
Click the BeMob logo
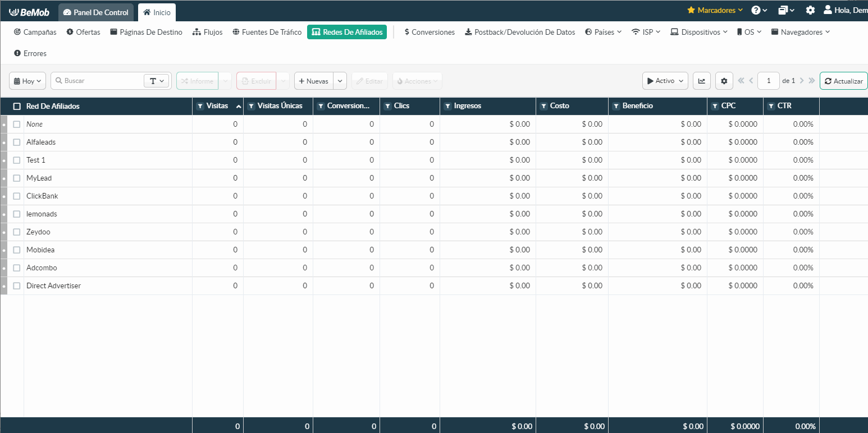[29, 12]
